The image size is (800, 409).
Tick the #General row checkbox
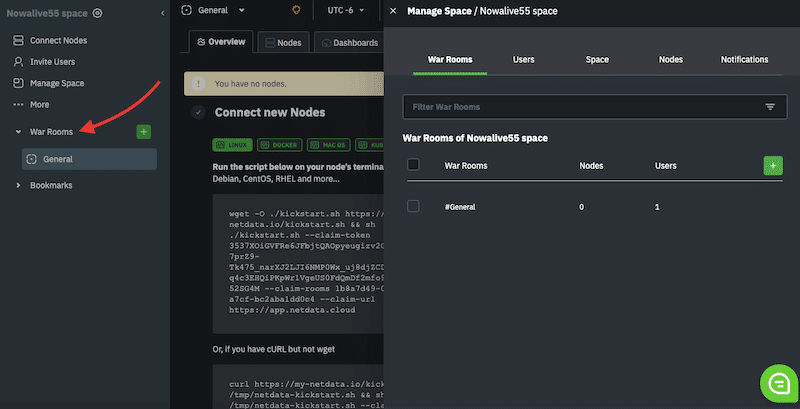[413, 206]
